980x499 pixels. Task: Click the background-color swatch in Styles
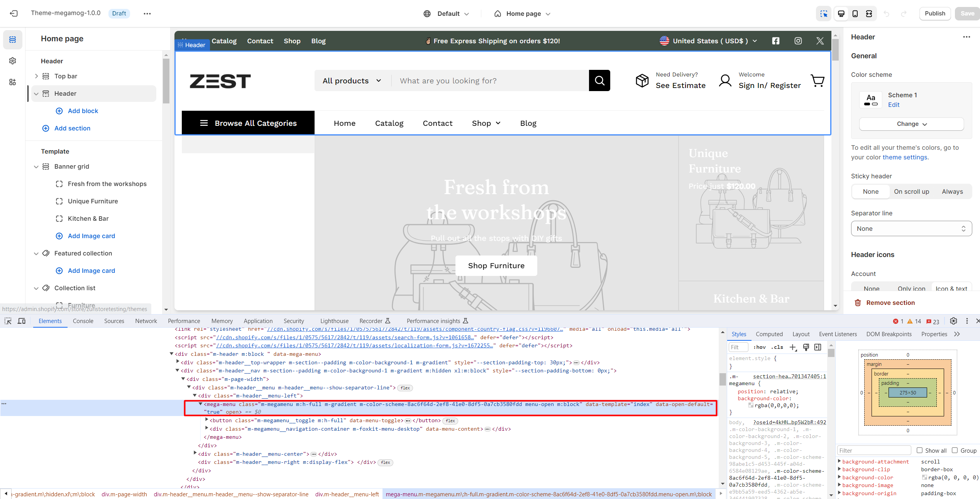[751, 405]
